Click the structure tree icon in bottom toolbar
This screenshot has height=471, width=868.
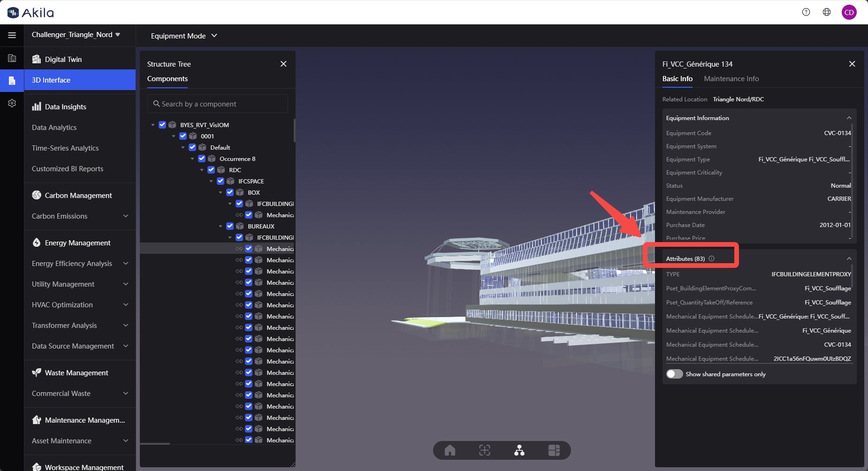coord(519,450)
